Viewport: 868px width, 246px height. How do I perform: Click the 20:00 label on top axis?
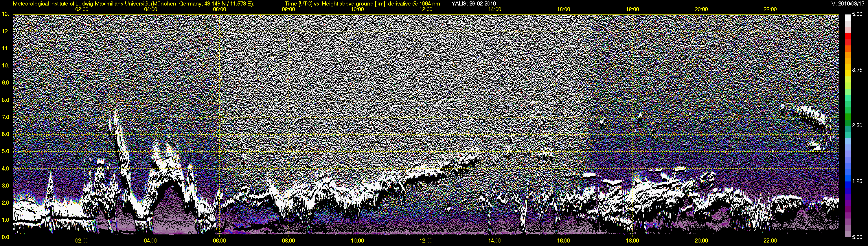pos(701,10)
